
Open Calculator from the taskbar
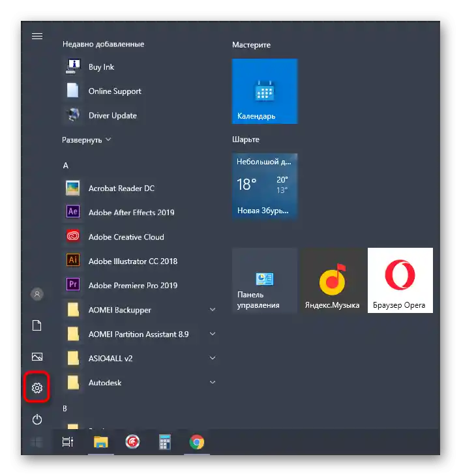[165, 442]
